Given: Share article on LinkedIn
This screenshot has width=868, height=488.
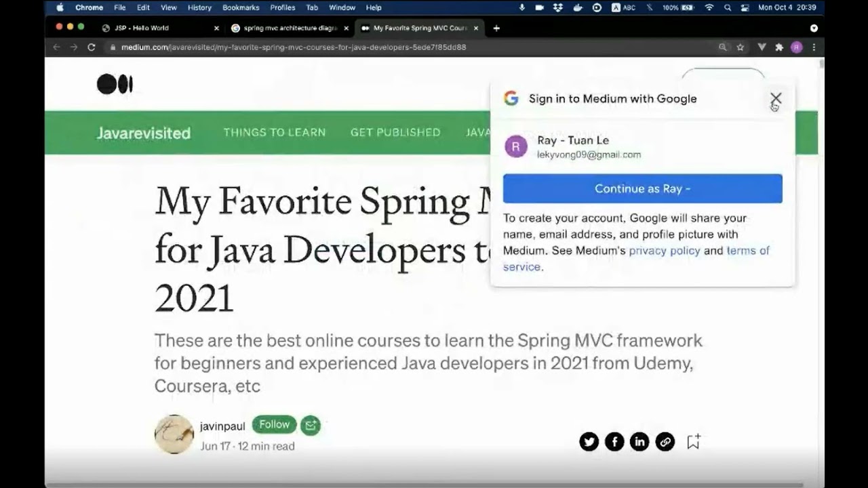Looking at the screenshot, I should click(x=639, y=442).
